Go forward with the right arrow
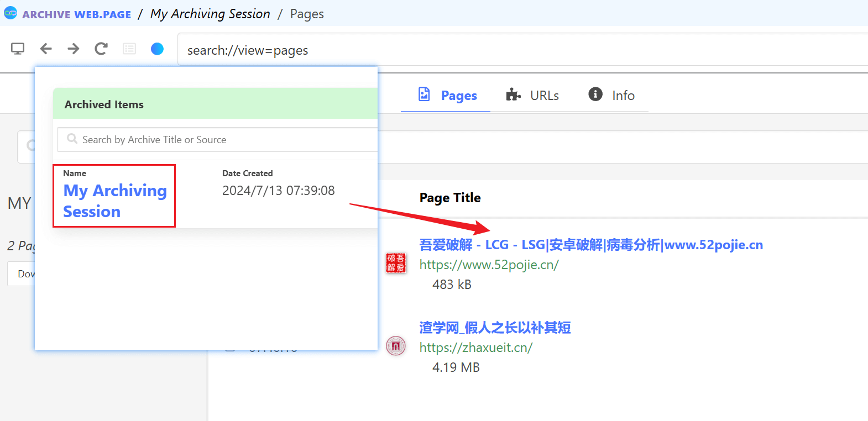Screen dimensions: 868x421 74,49
